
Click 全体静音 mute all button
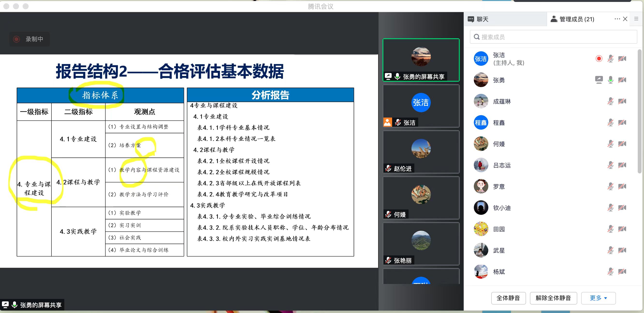508,298
